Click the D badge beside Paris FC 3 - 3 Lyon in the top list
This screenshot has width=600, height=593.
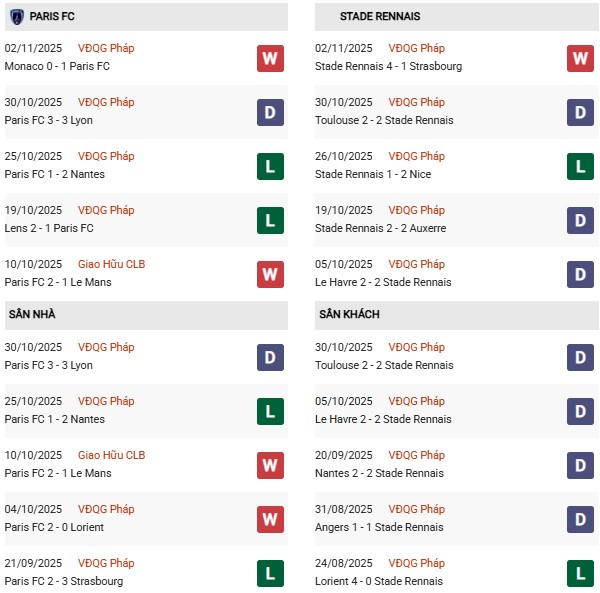click(x=270, y=112)
